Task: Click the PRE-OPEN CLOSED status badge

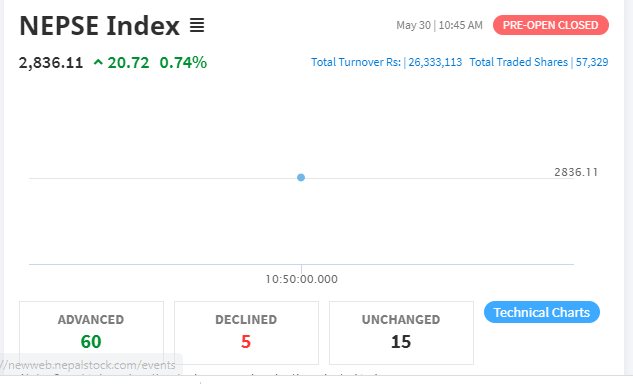Action: pyautogui.click(x=551, y=25)
